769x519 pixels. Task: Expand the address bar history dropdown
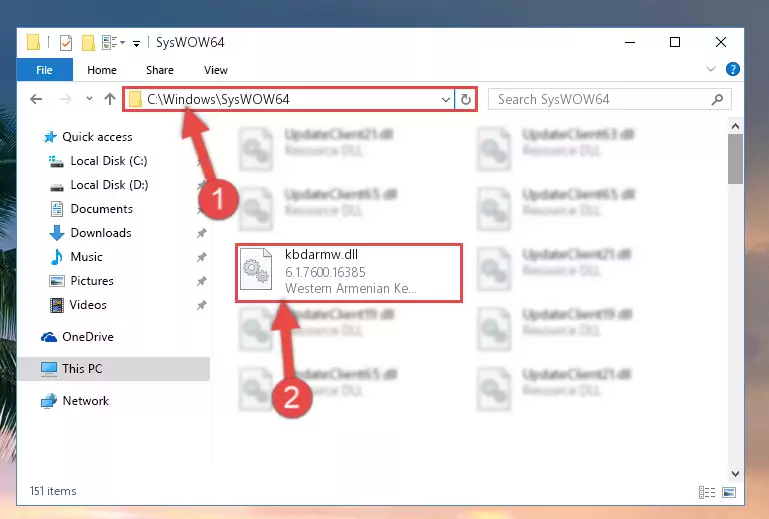(446, 100)
